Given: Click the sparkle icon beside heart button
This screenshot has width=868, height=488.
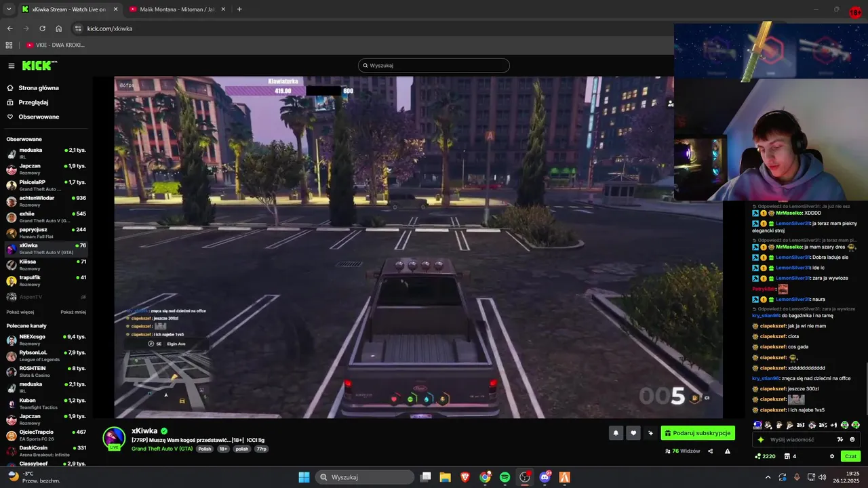Looking at the screenshot, I should click(x=651, y=433).
